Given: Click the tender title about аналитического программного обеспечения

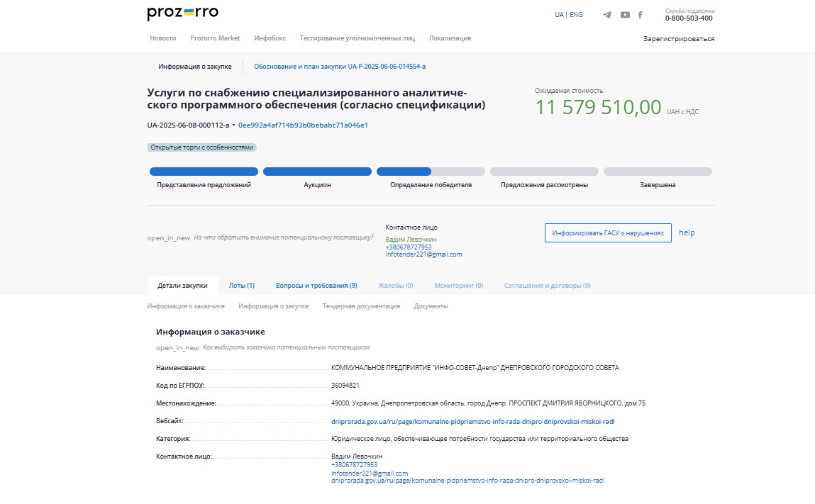Looking at the screenshot, I should click(316, 99).
